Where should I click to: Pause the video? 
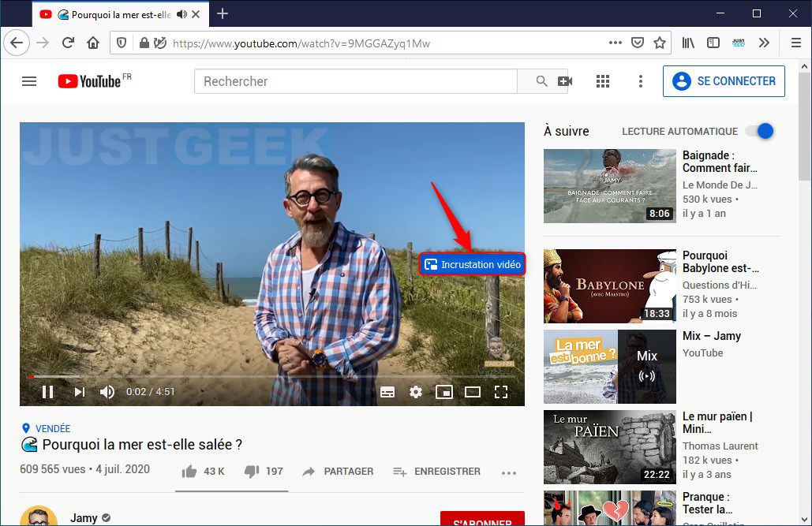47,392
